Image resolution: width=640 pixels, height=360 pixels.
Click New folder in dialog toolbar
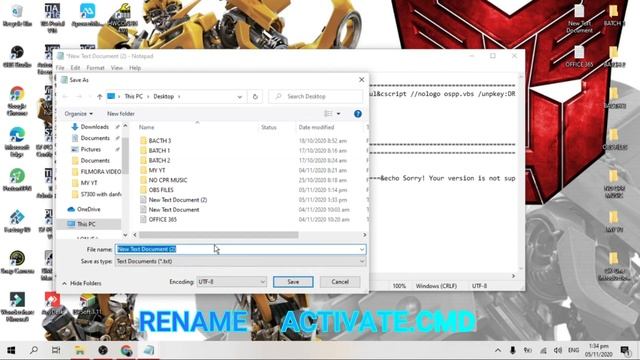pos(121,113)
